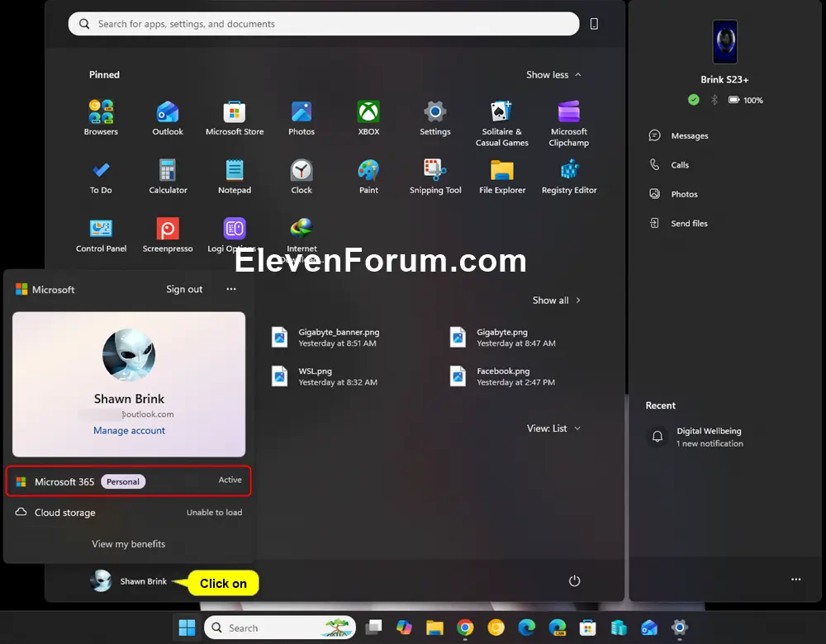826x644 pixels.
Task: Open Settings from pinned apps
Action: coord(435,117)
